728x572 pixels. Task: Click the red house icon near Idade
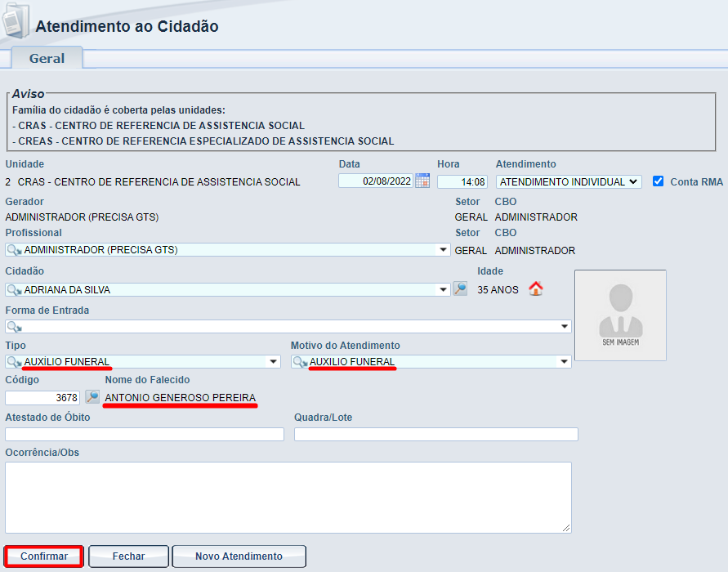click(536, 288)
